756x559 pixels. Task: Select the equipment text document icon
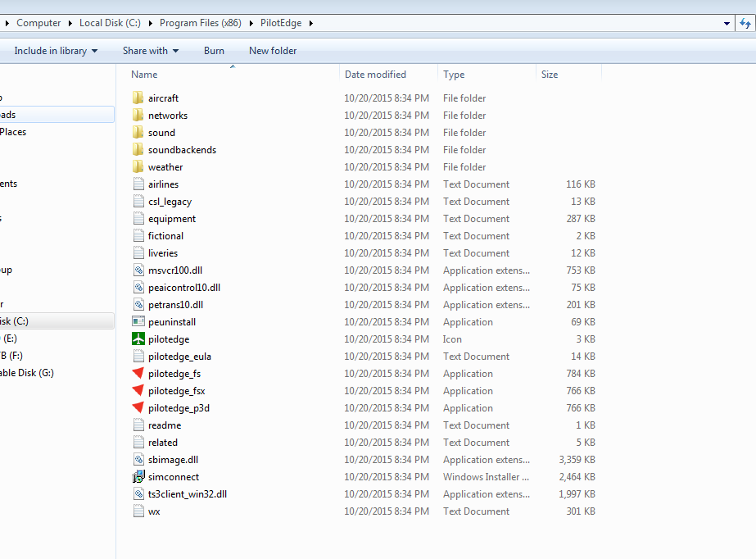[x=138, y=219]
